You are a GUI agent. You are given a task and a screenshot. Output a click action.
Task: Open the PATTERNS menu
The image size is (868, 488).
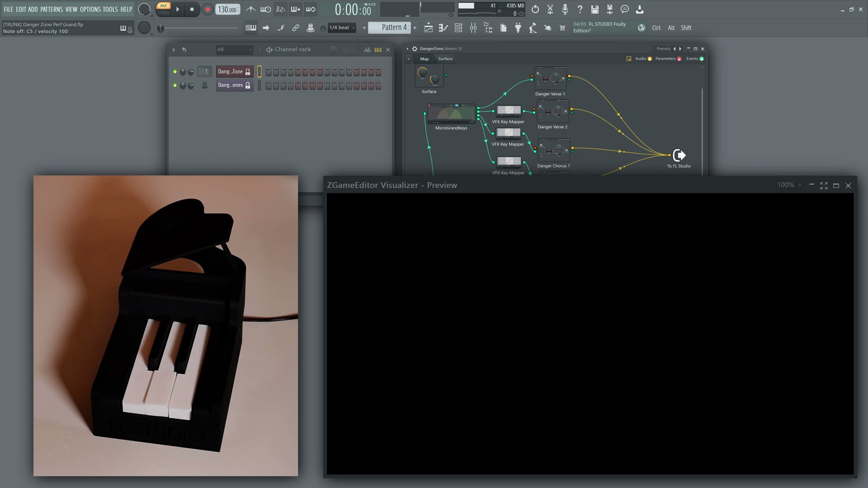point(52,9)
